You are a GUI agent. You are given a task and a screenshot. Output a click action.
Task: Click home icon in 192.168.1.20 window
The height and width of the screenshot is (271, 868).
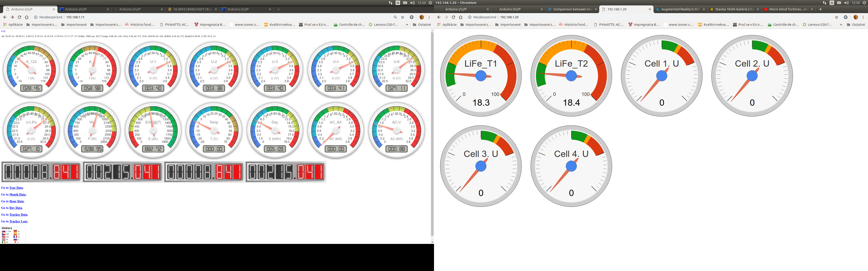pos(461,17)
